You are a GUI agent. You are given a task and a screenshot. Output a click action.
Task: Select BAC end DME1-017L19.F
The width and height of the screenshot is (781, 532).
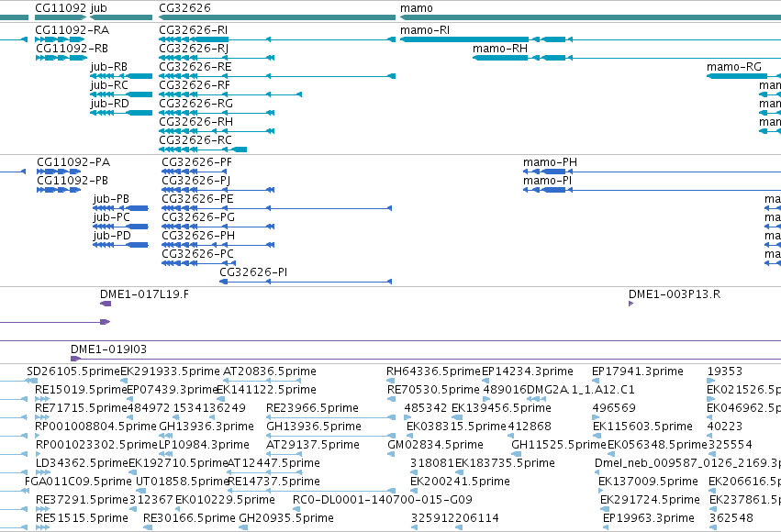[144, 294]
